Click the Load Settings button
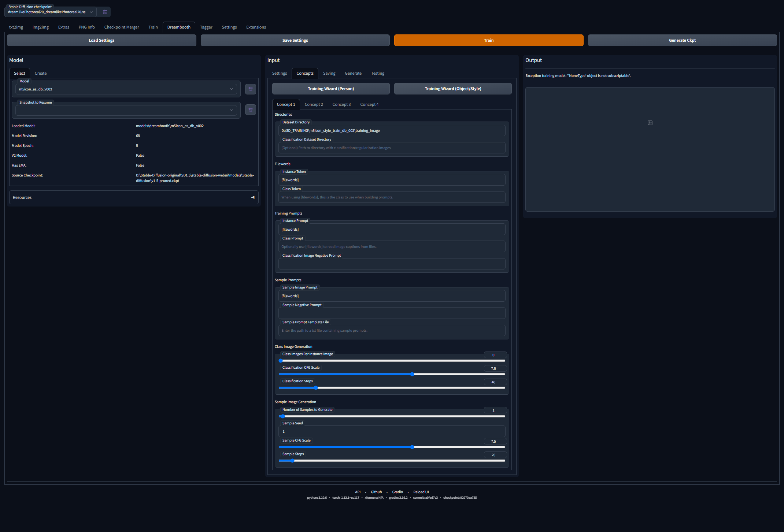This screenshot has height=532, width=784. click(x=101, y=40)
